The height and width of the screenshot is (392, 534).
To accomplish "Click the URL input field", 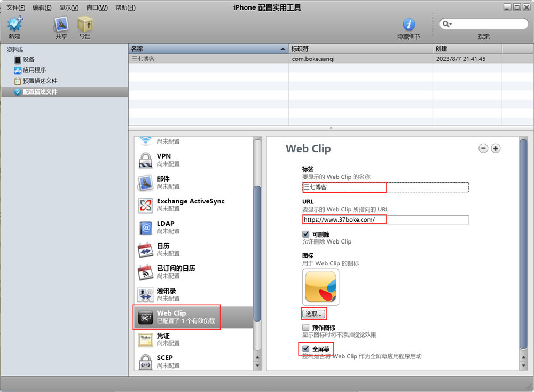I will coord(384,219).
